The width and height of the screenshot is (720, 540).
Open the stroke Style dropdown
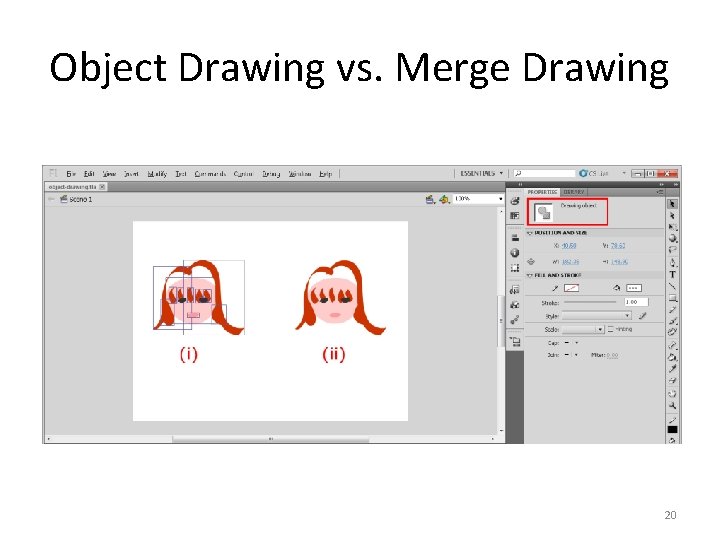(x=596, y=316)
